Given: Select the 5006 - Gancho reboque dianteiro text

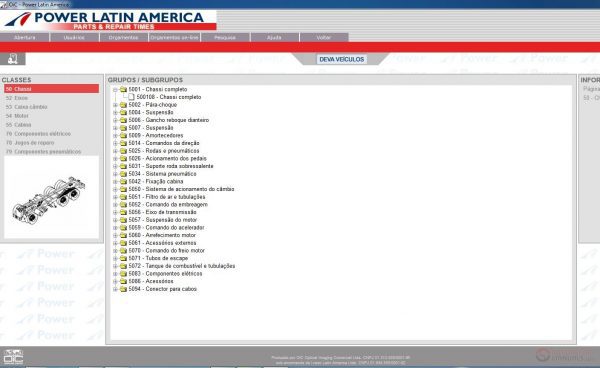Looking at the screenshot, I should pos(169,120).
